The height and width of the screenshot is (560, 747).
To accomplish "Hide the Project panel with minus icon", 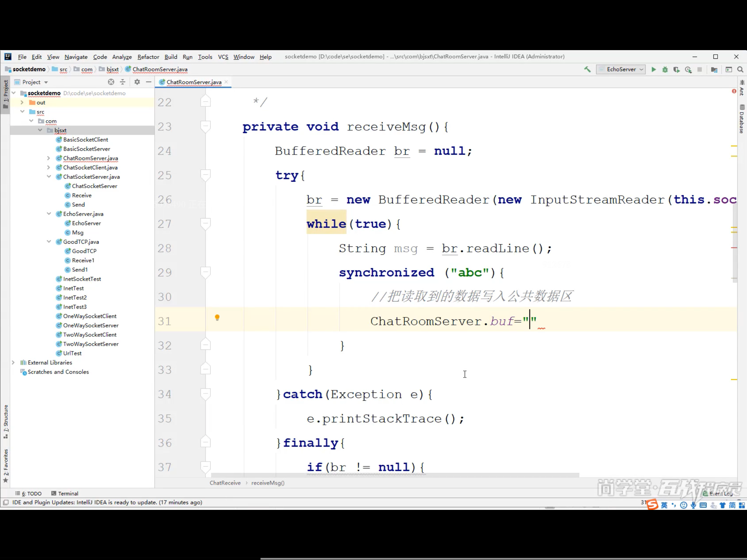I will pyautogui.click(x=149, y=82).
